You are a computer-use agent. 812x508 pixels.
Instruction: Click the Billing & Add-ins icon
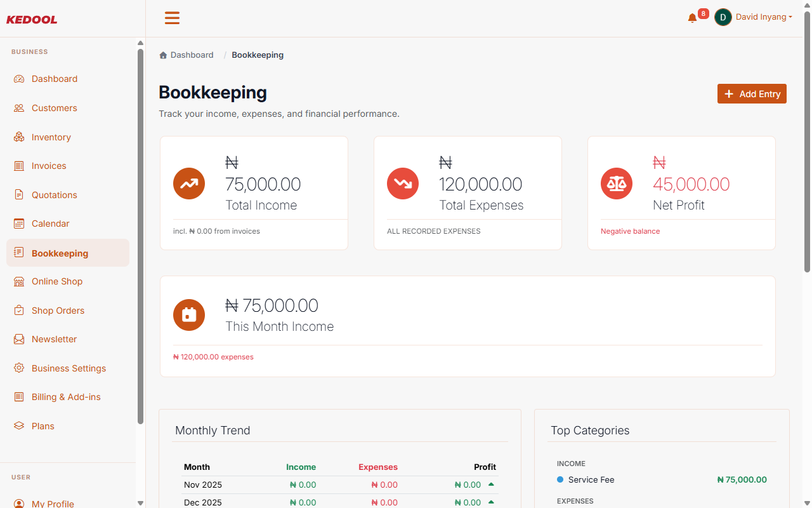19,397
